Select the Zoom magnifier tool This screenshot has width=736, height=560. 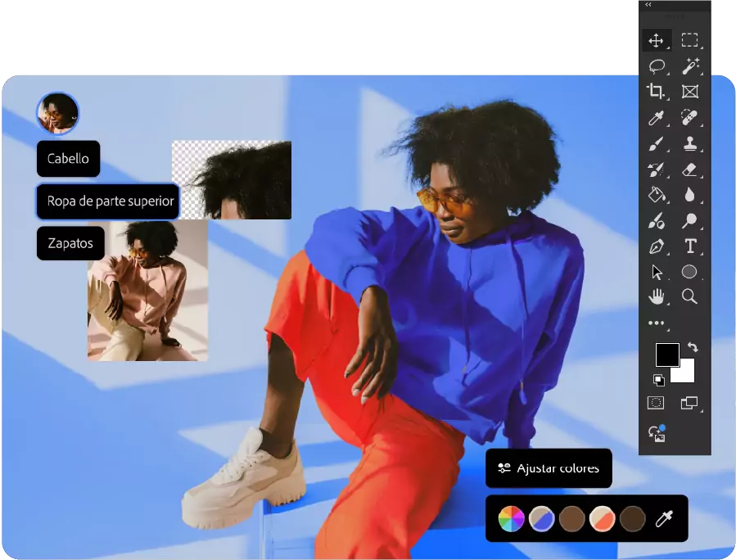tap(690, 296)
